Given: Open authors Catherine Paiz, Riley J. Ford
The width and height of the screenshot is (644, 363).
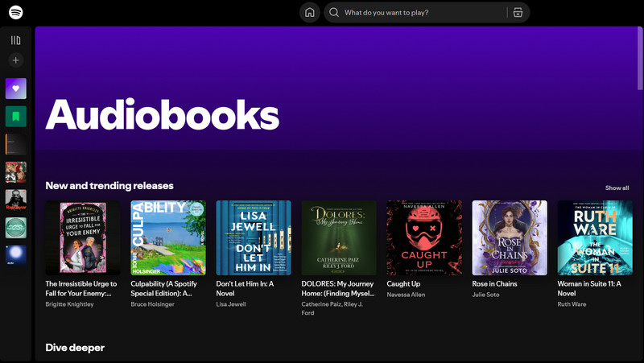Looking at the screenshot, I should (x=332, y=308).
